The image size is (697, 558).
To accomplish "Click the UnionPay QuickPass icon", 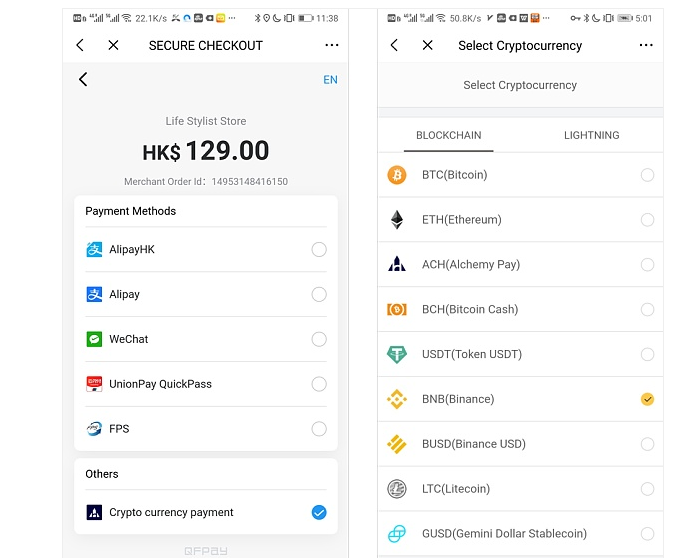I will coord(94,384).
